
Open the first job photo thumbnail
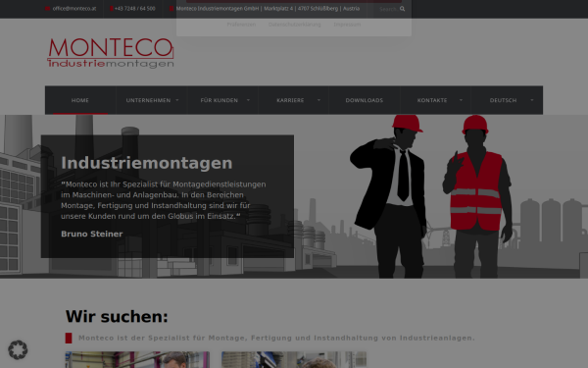pyautogui.click(x=137, y=360)
